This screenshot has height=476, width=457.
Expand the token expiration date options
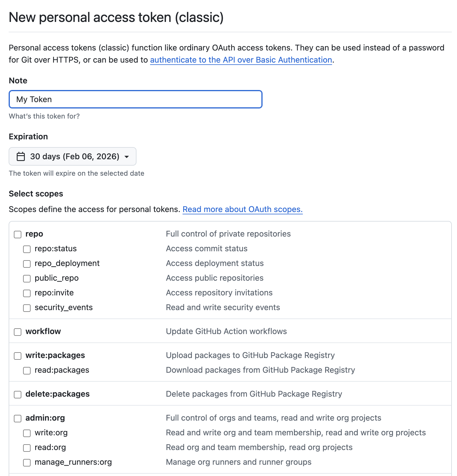click(126, 156)
